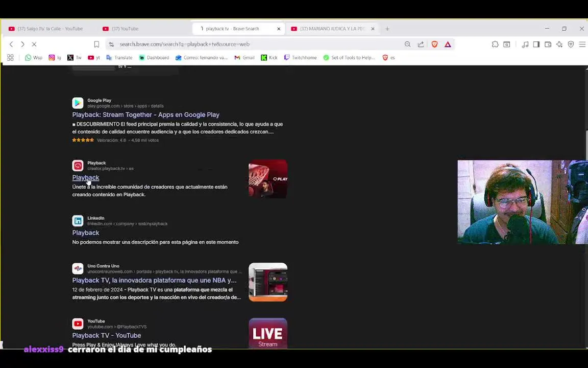This screenshot has width=588, height=368.
Task: Click the 'youtube.com › @PlaybackTVS' breadcrumb
Action: click(x=117, y=327)
